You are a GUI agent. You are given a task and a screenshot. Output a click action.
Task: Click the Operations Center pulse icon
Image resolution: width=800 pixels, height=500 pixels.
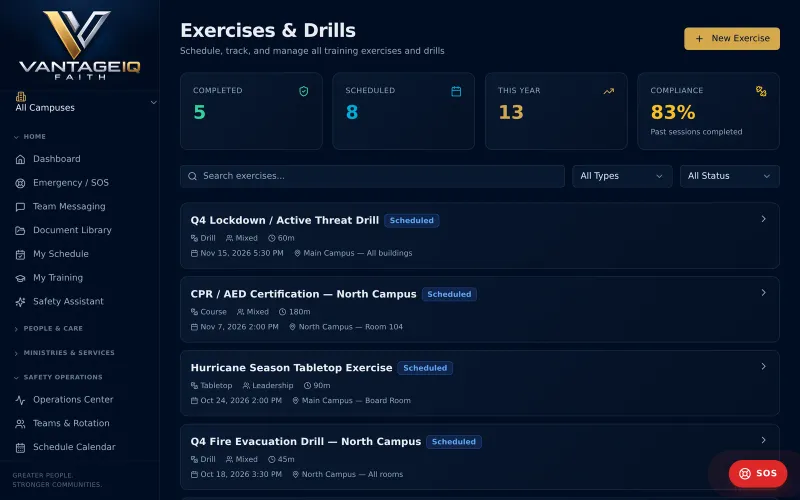pos(20,400)
